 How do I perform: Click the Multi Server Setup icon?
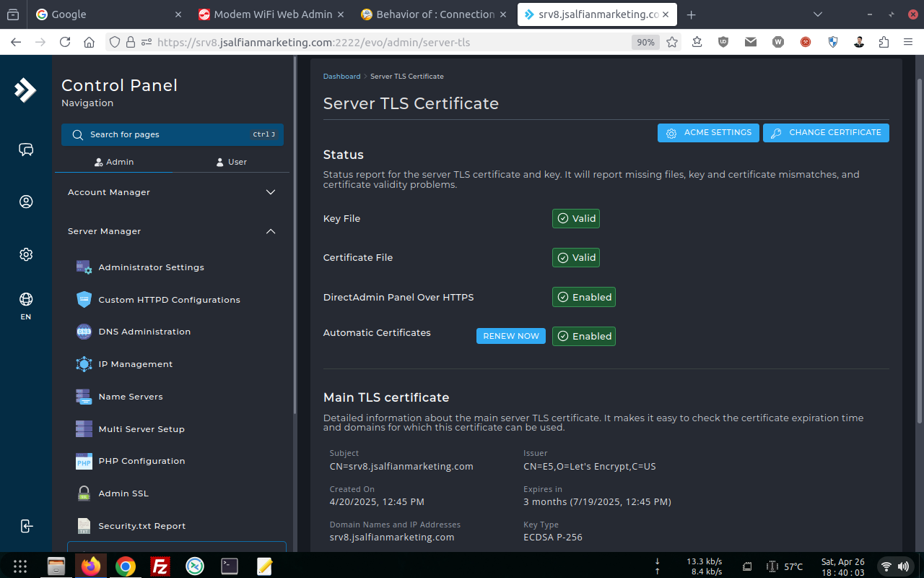[84, 428]
